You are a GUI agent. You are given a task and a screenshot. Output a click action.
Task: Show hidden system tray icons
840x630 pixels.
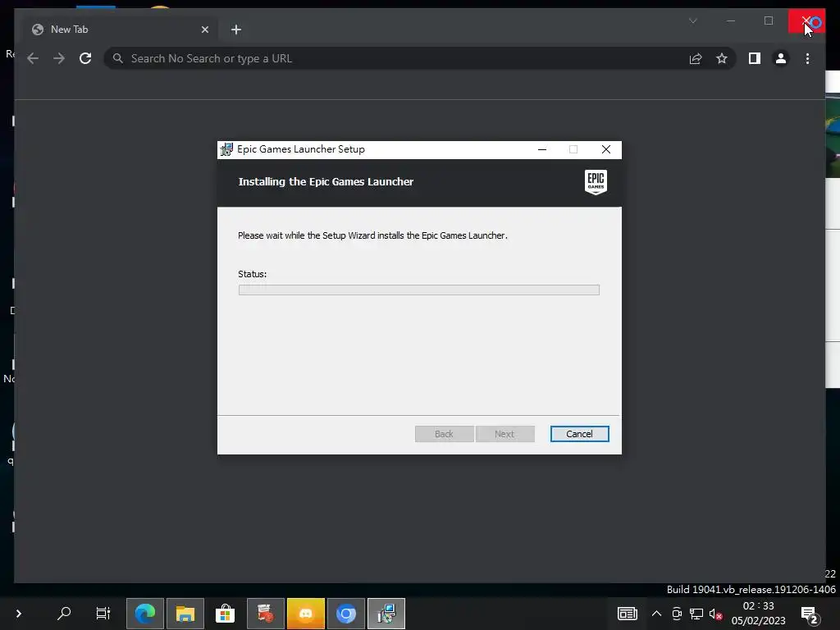point(656,614)
